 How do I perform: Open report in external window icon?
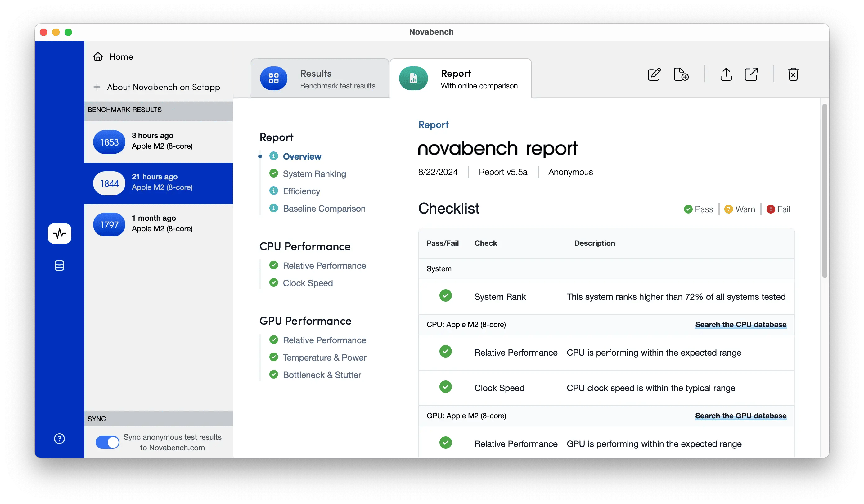(x=751, y=74)
